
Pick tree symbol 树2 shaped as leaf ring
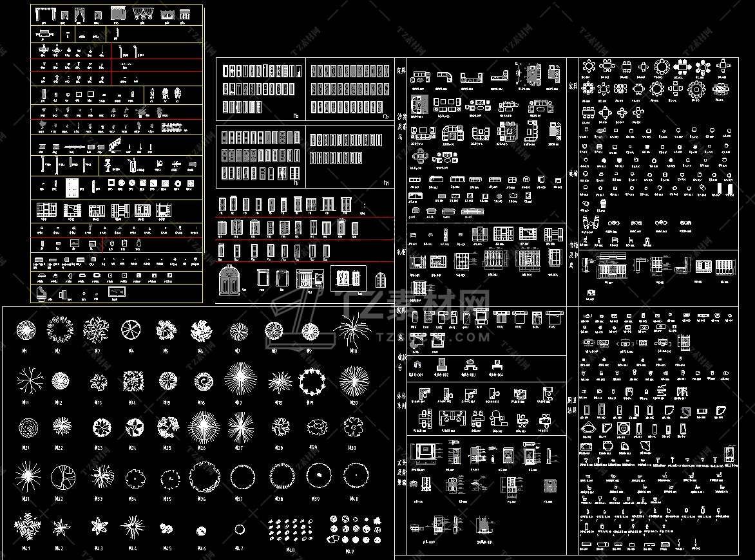[60, 330]
